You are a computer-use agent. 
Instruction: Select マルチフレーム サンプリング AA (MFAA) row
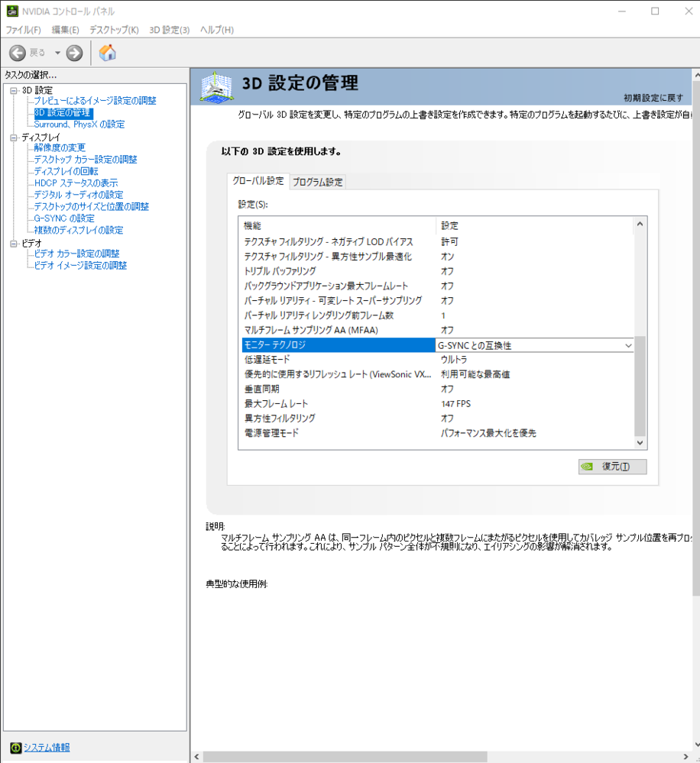coord(438,331)
